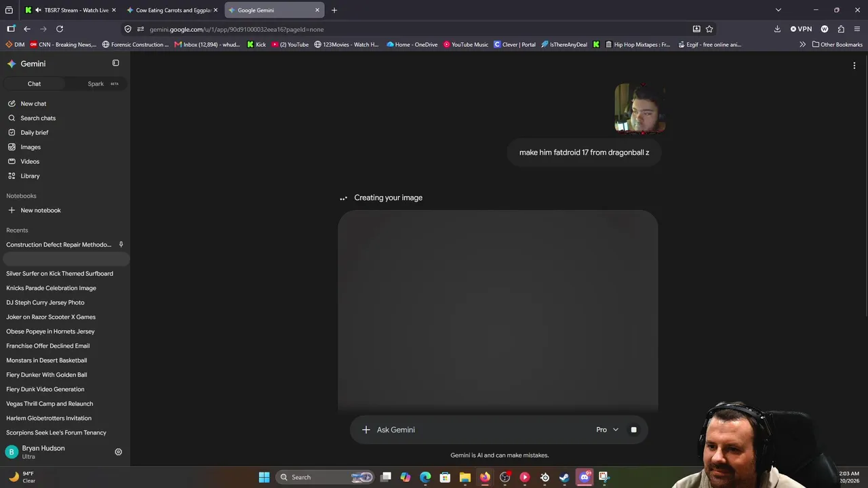
Task: Open the uploaded photo thumbnail
Action: pyautogui.click(x=639, y=108)
